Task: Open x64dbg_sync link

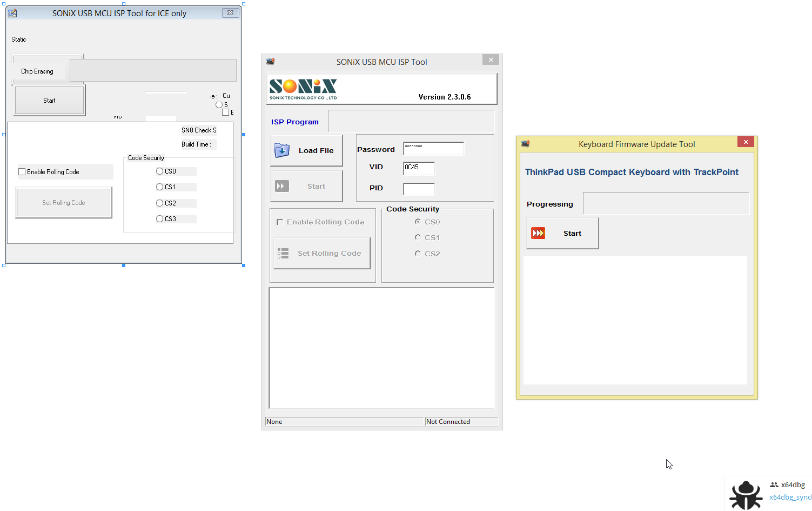Action: [x=790, y=497]
